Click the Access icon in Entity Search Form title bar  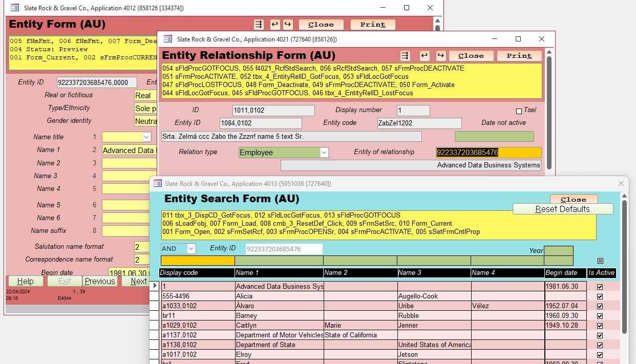157,183
